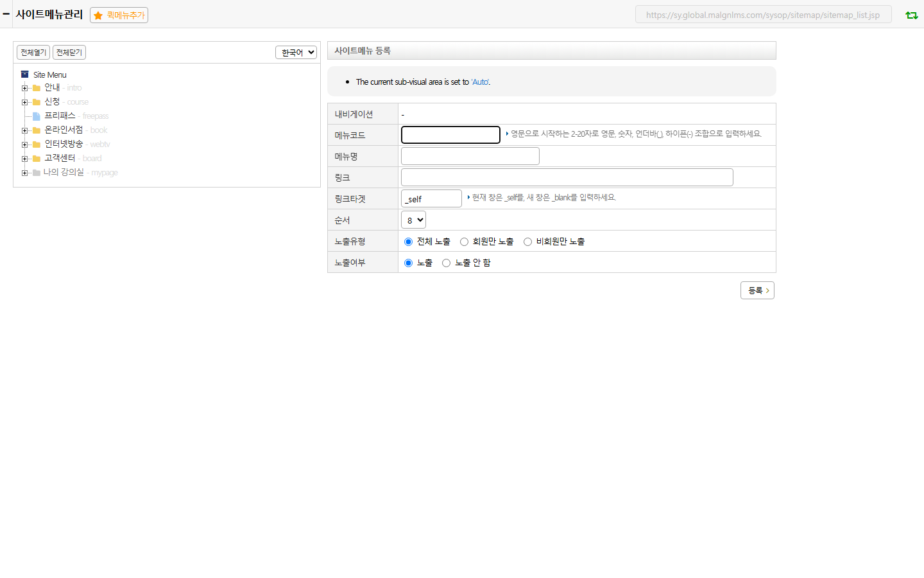Open the 온라인서점 menu item in tree

tap(64, 130)
